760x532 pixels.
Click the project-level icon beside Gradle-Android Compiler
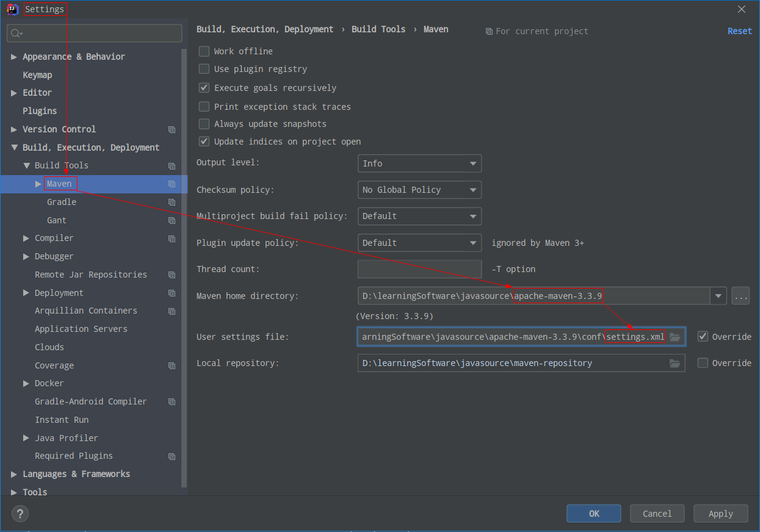point(172,402)
